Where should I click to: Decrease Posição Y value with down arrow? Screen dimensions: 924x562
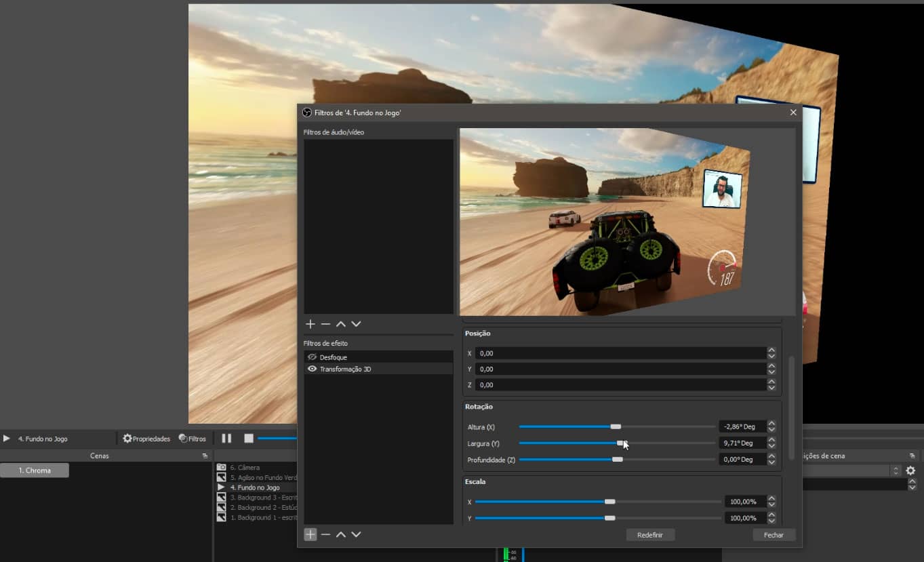(x=771, y=372)
